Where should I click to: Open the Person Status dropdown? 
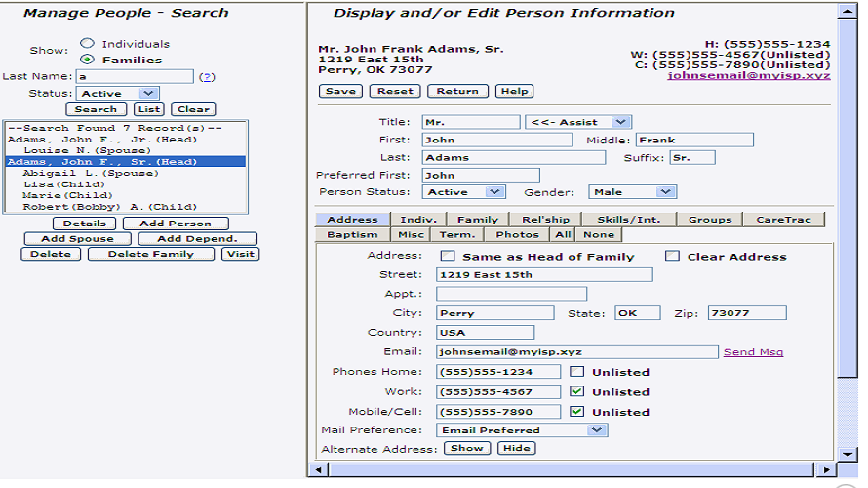pos(464,191)
